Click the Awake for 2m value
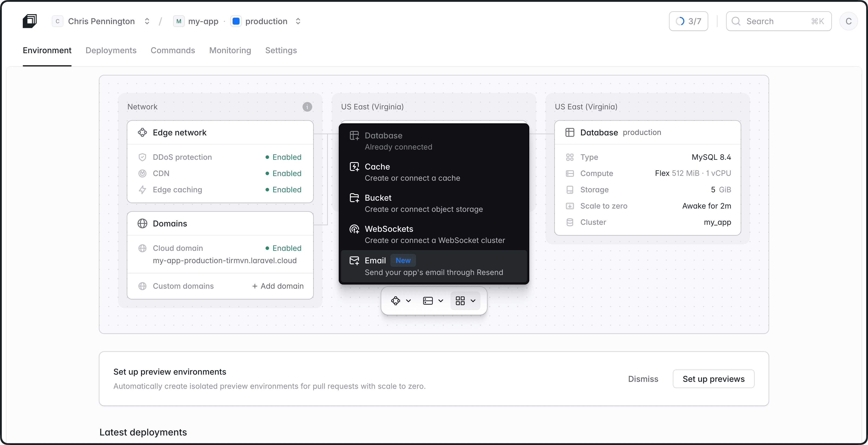 point(707,206)
